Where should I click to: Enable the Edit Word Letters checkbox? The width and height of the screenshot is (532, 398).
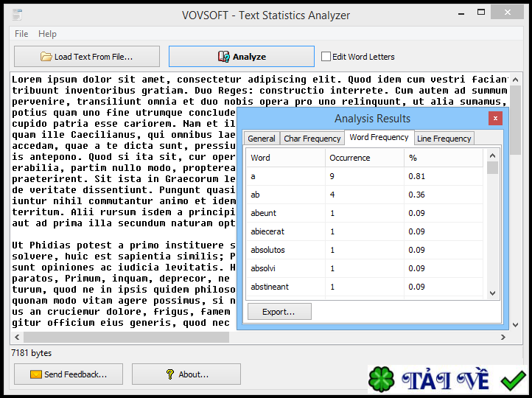326,56
